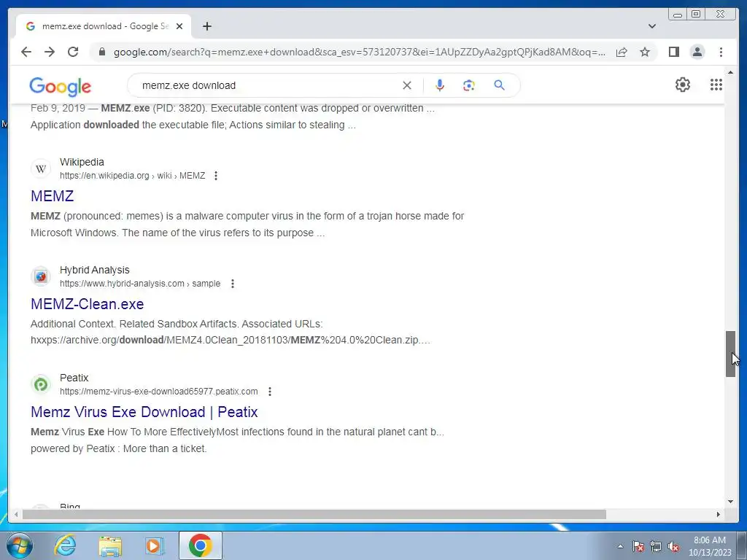Reload the Google search page

click(73, 52)
